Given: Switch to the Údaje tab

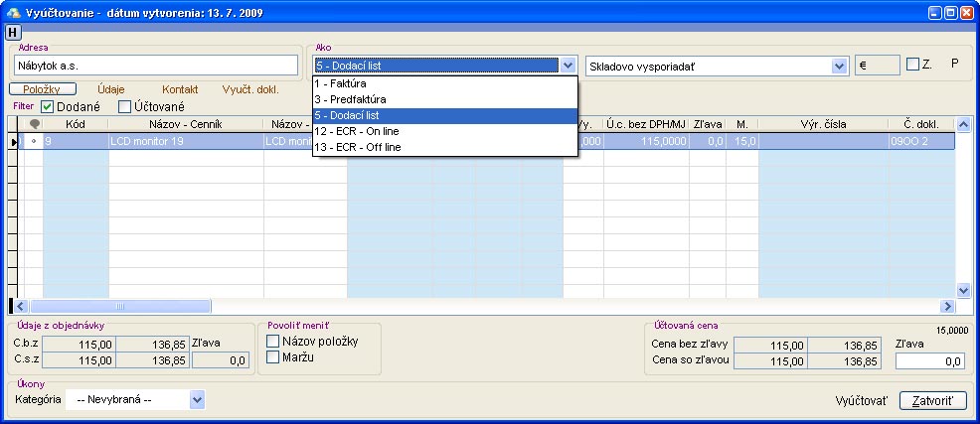Looking at the screenshot, I should (x=110, y=89).
